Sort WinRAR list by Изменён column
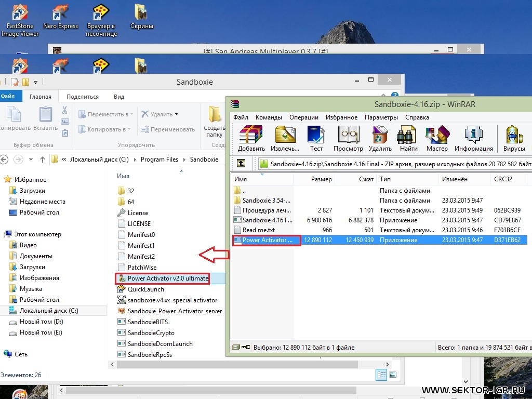This screenshot has width=532, height=399. (x=464, y=179)
